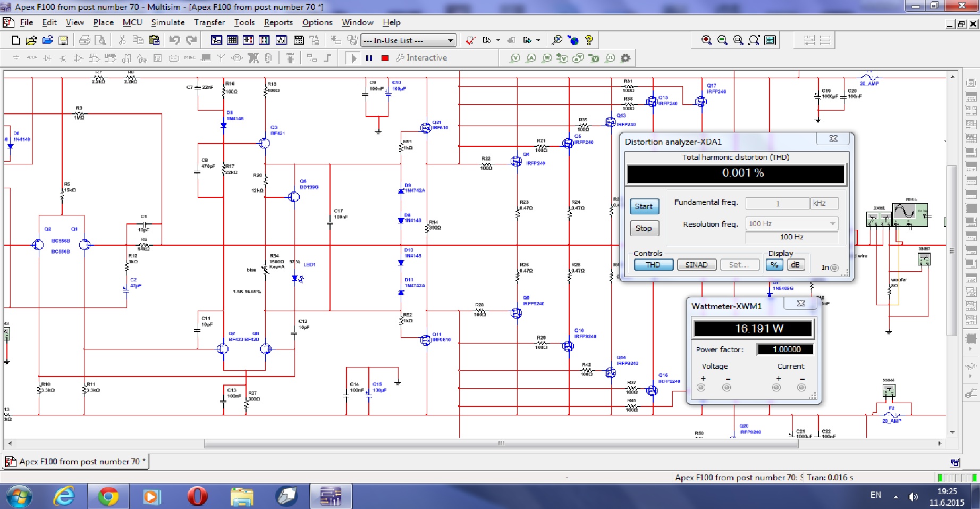Click the In terminal radio indicator
The width and height of the screenshot is (980, 509).
[x=834, y=268]
